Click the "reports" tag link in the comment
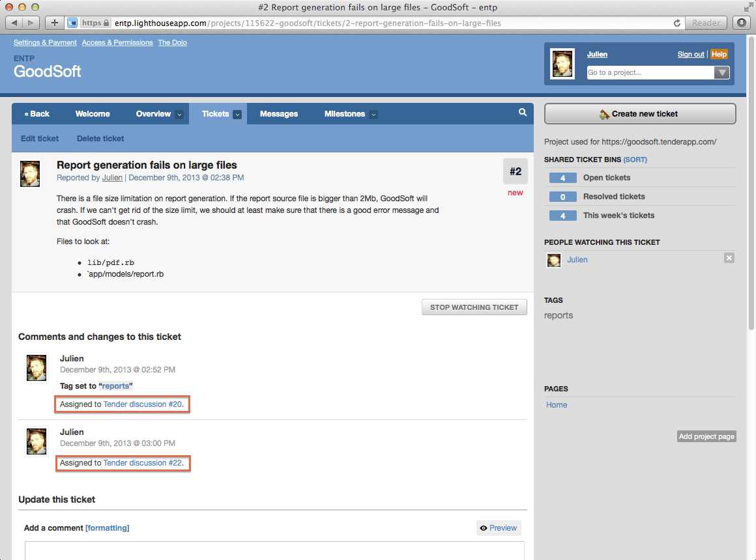 click(116, 385)
